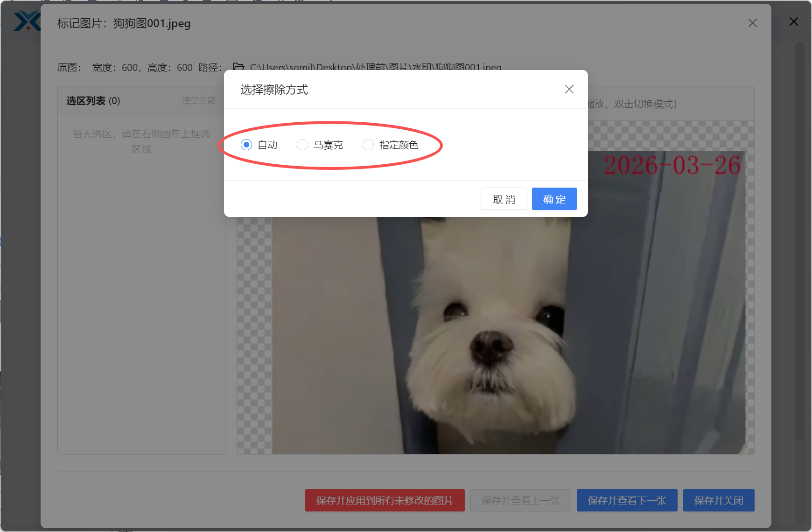The height and width of the screenshot is (532, 812).
Task: Click 保存并应用到所有未修改的图片 red button
Action: (385, 500)
